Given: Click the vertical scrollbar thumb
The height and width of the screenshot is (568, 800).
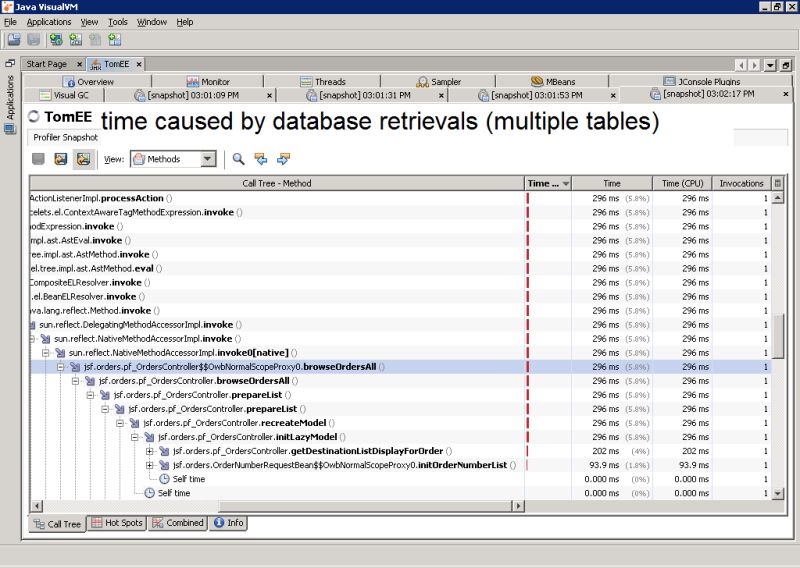Looking at the screenshot, I should pyautogui.click(x=778, y=337).
